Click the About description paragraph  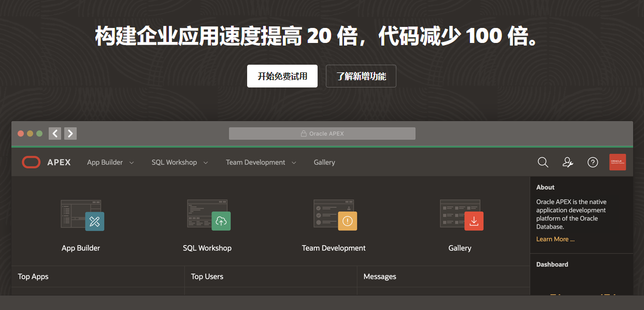pos(571,214)
